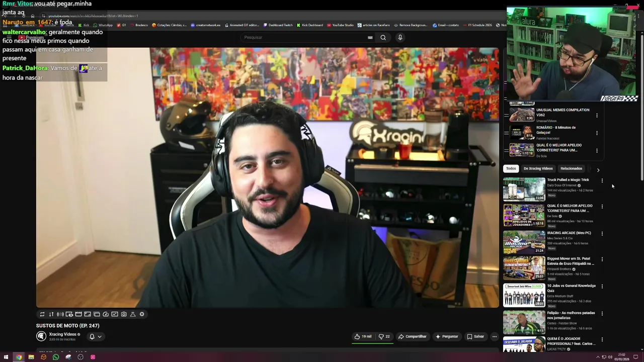Open options menu for Felipão video
644x362 pixels.
(x=602, y=314)
